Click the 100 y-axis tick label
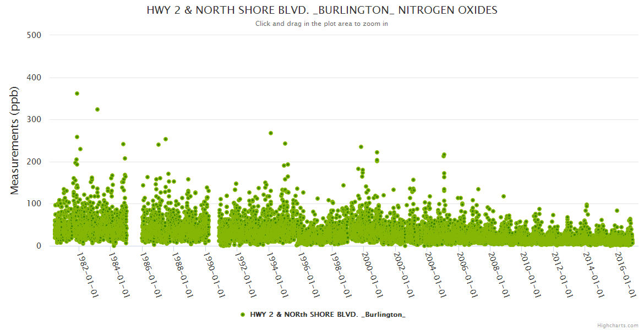The image size is (644, 330). tap(34, 204)
